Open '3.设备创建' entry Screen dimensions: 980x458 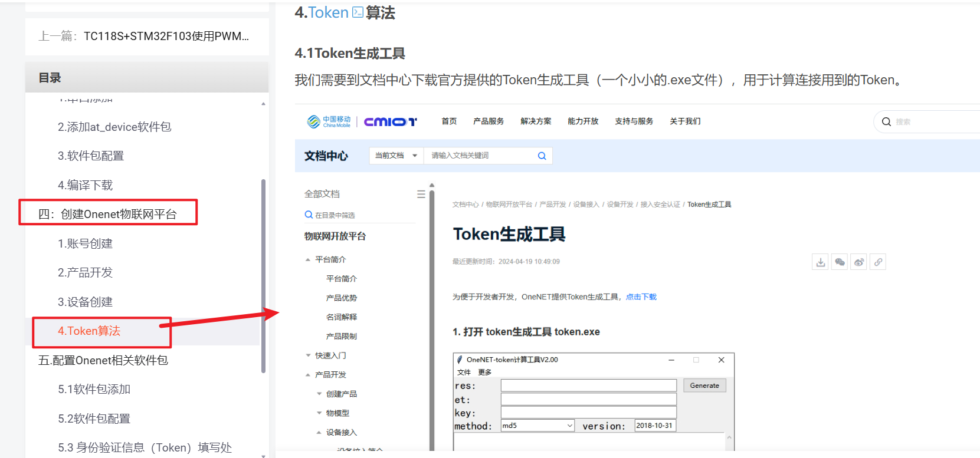[x=85, y=302]
